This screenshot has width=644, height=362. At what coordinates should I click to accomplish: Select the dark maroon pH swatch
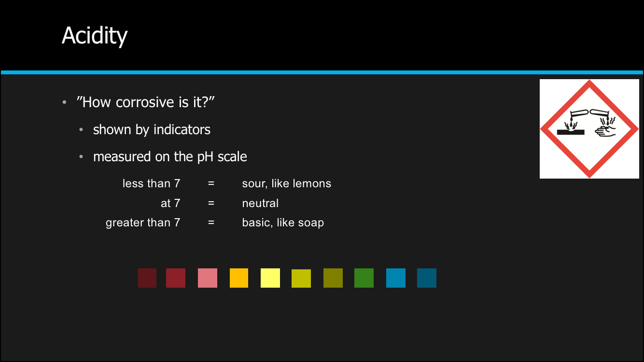pos(147,278)
